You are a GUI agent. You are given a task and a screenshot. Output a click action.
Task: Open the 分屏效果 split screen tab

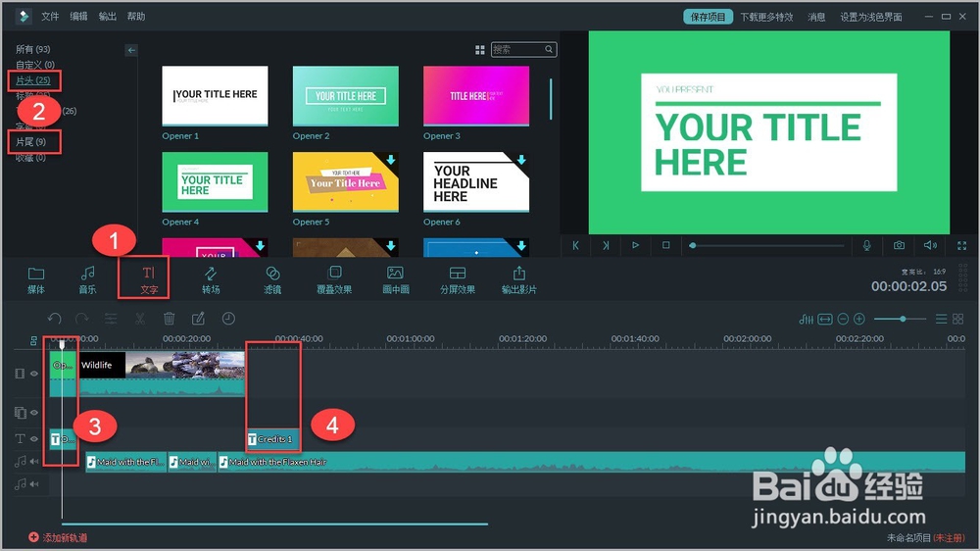pos(458,279)
